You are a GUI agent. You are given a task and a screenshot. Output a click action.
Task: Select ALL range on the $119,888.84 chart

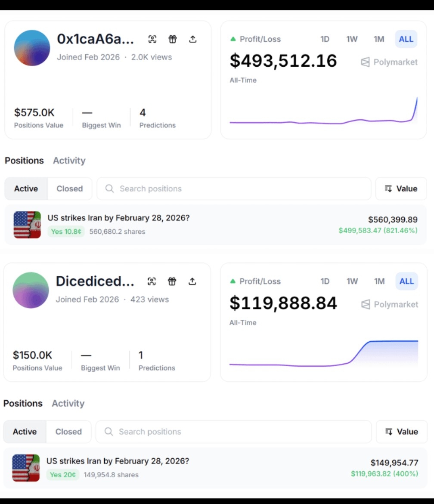(406, 281)
